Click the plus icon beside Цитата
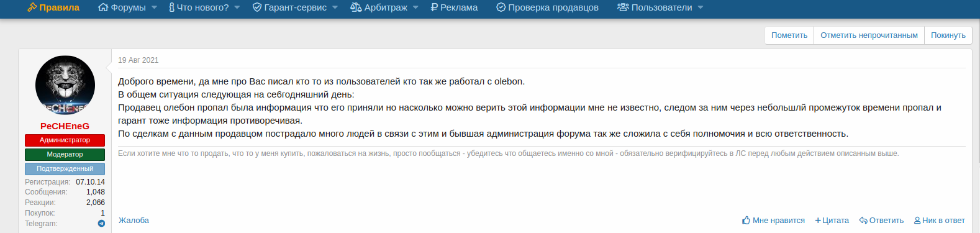Image resolution: width=980 pixels, height=233 pixels. click(x=818, y=221)
